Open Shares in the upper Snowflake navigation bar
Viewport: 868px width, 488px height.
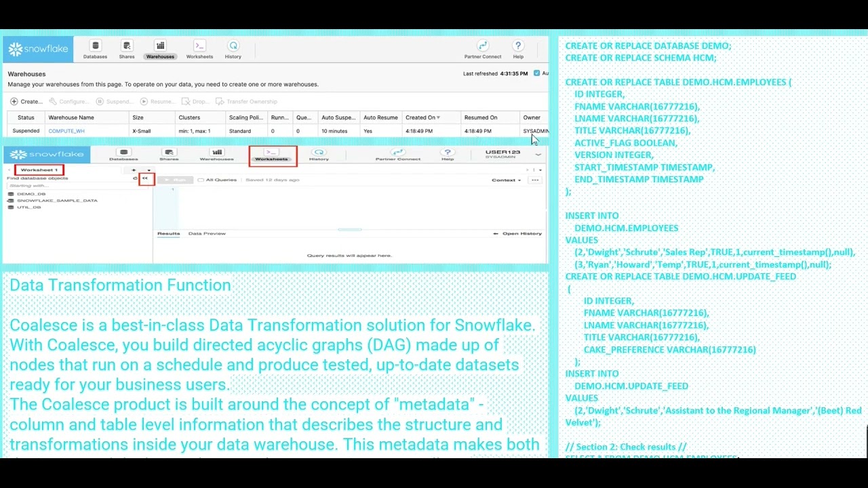click(127, 50)
